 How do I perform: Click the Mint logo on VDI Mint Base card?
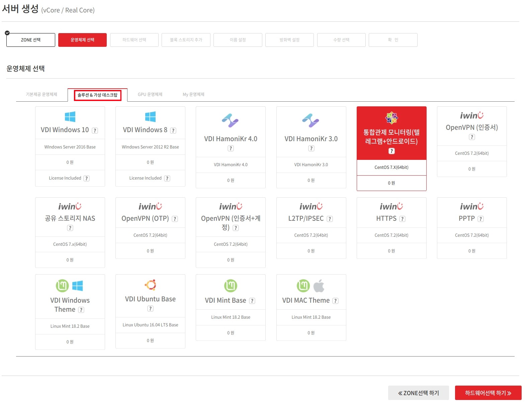click(231, 286)
